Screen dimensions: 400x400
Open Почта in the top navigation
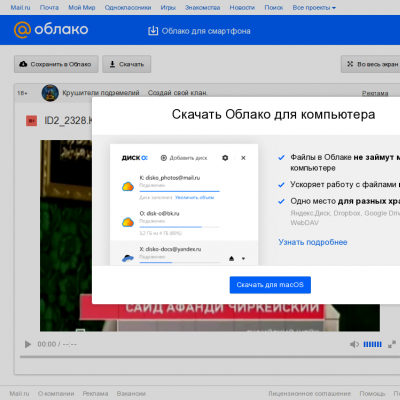(x=49, y=7)
